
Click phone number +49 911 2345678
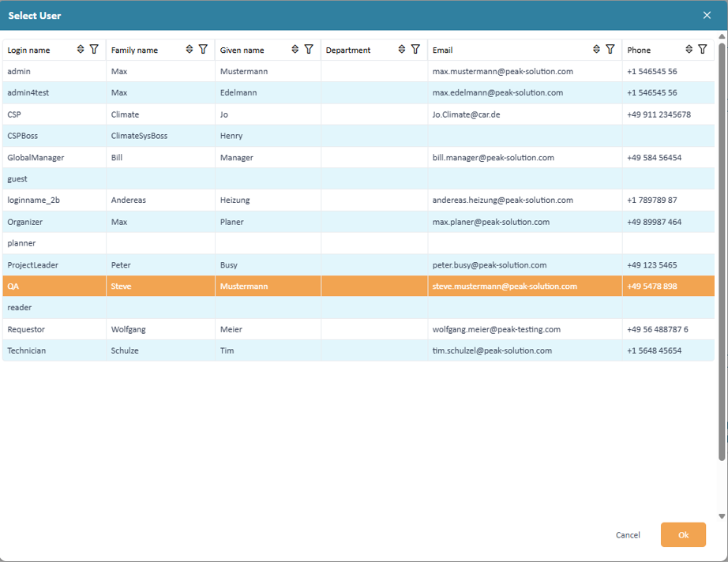click(659, 114)
